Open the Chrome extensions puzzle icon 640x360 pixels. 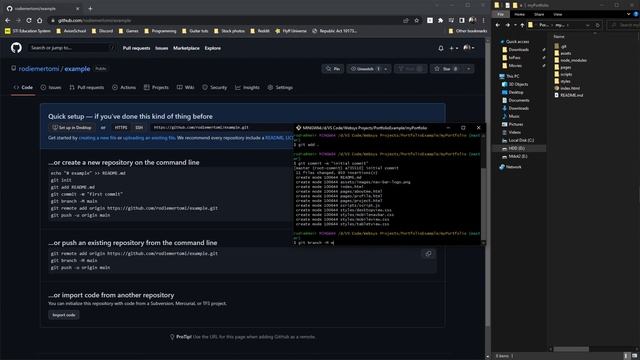pos(440,20)
